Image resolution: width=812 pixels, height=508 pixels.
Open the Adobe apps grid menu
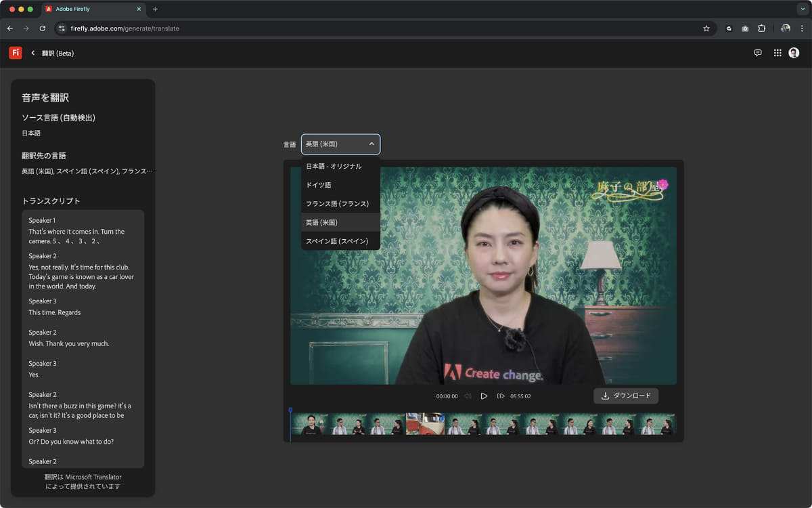point(777,53)
